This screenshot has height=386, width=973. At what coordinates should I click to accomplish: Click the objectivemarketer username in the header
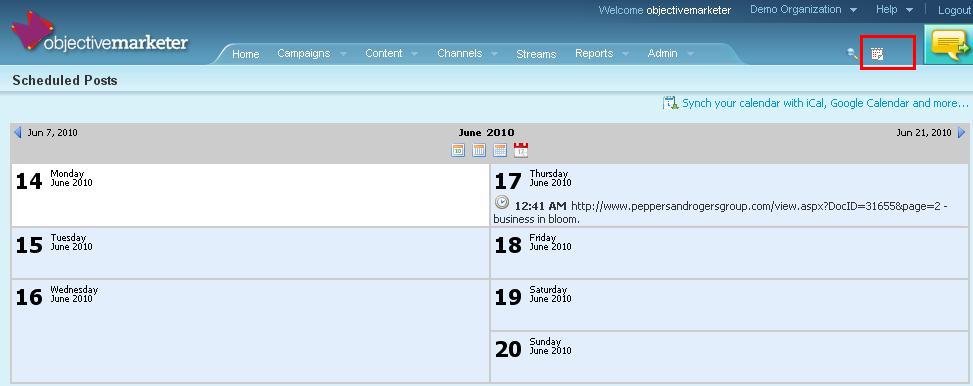click(689, 10)
